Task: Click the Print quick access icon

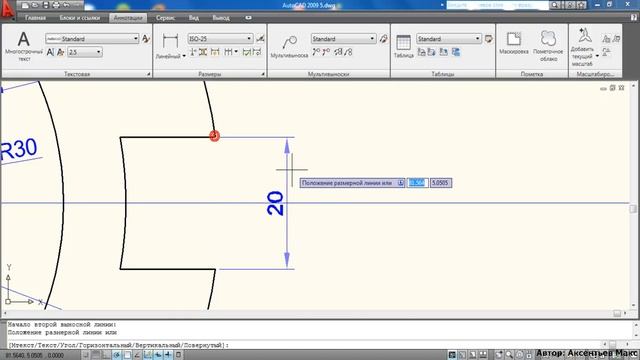Action: (56, 5)
